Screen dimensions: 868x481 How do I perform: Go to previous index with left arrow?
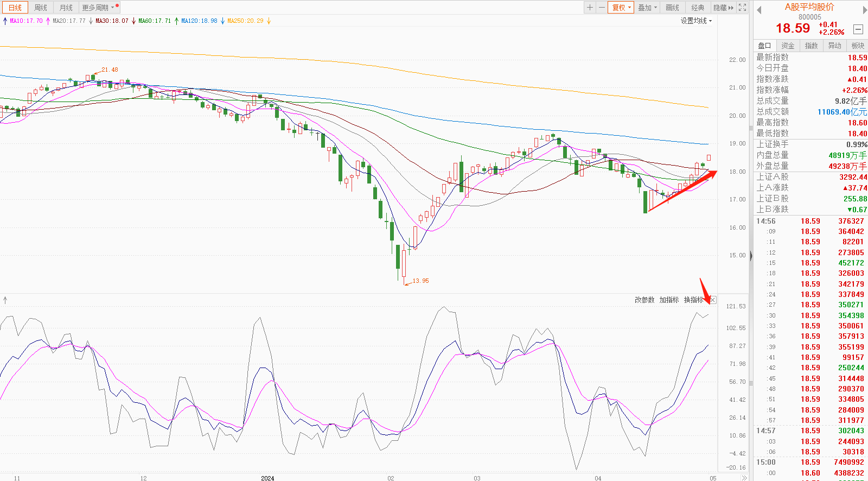pos(759,10)
